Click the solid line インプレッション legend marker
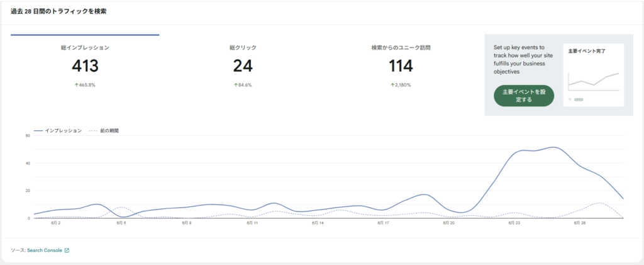This screenshot has width=644, height=265. 38,131
